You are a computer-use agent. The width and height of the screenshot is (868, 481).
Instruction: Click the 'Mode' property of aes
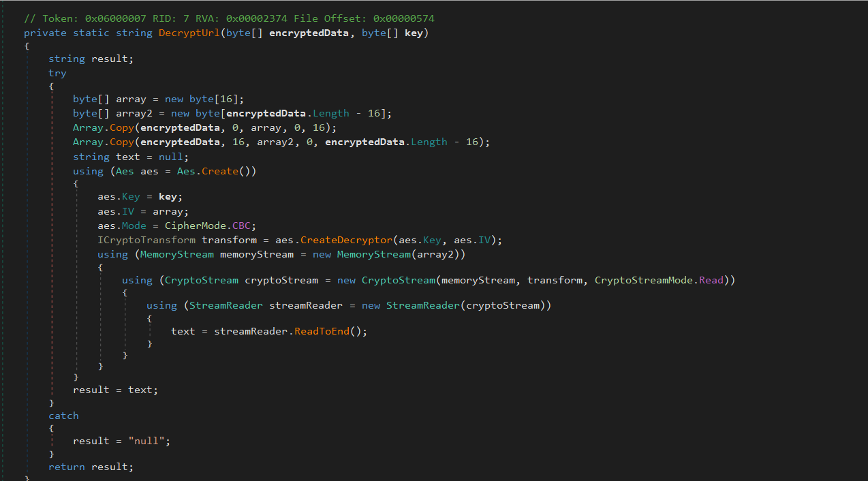point(134,226)
